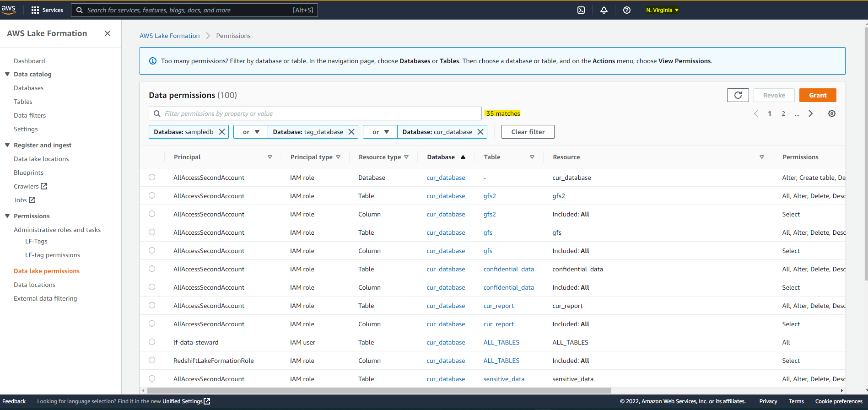Viewport: 868px width, 410px height.
Task: Open the sensitive_data table link
Action: [x=504, y=379]
